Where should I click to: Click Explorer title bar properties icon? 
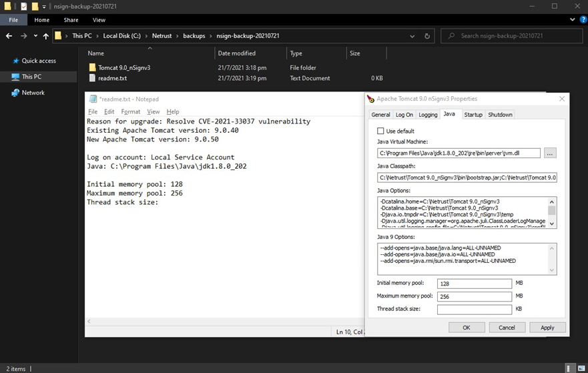(x=24, y=7)
